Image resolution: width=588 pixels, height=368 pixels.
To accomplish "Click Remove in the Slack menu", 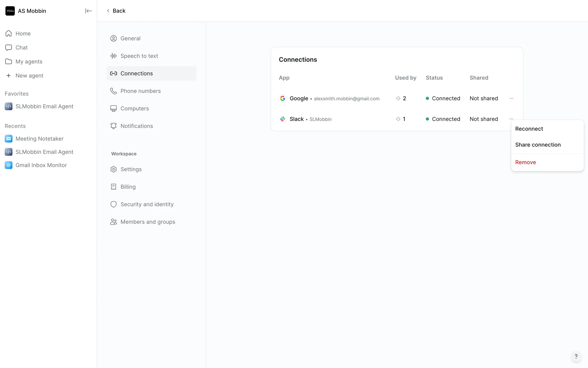I will [526, 162].
